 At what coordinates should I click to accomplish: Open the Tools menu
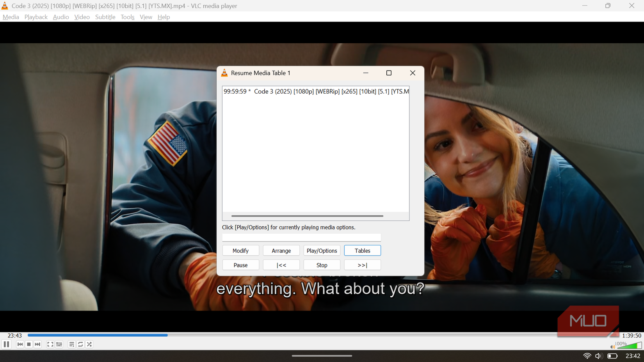[x=127, y=17]
